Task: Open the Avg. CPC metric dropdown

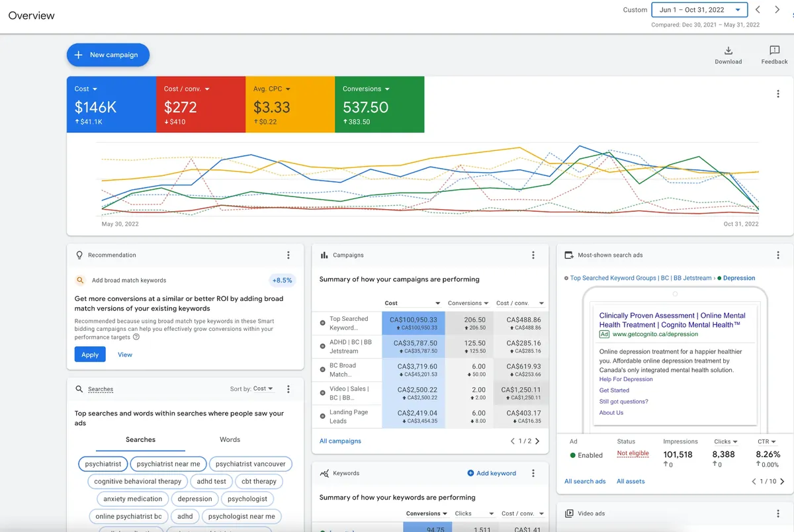Action: click(x=272, y=89)
